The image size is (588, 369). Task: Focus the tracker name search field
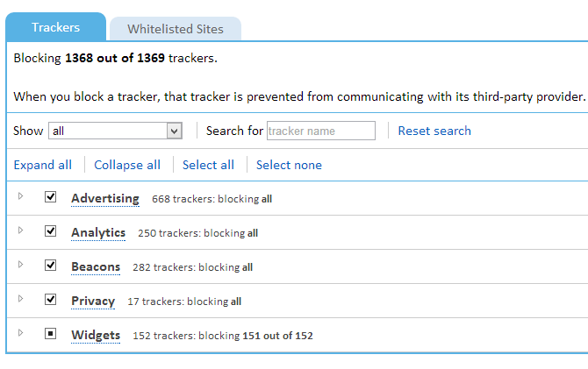[320, 131]
